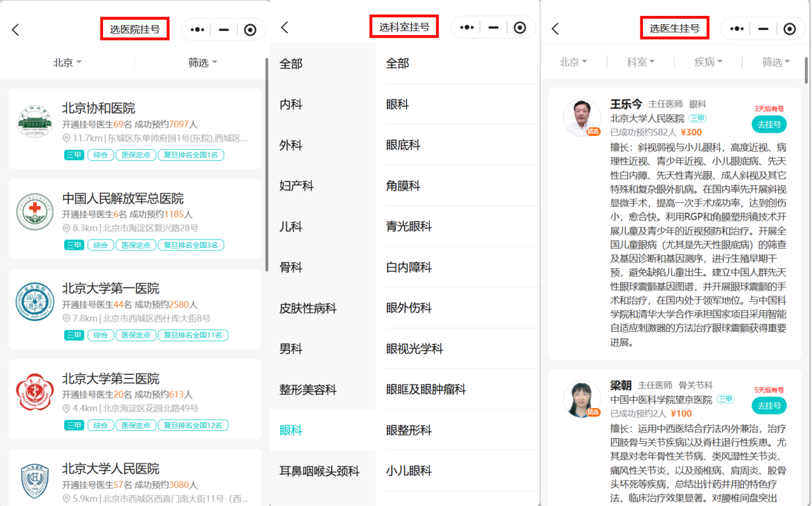Click the location pin for 北京大学第三医院

tap(66, 408)
